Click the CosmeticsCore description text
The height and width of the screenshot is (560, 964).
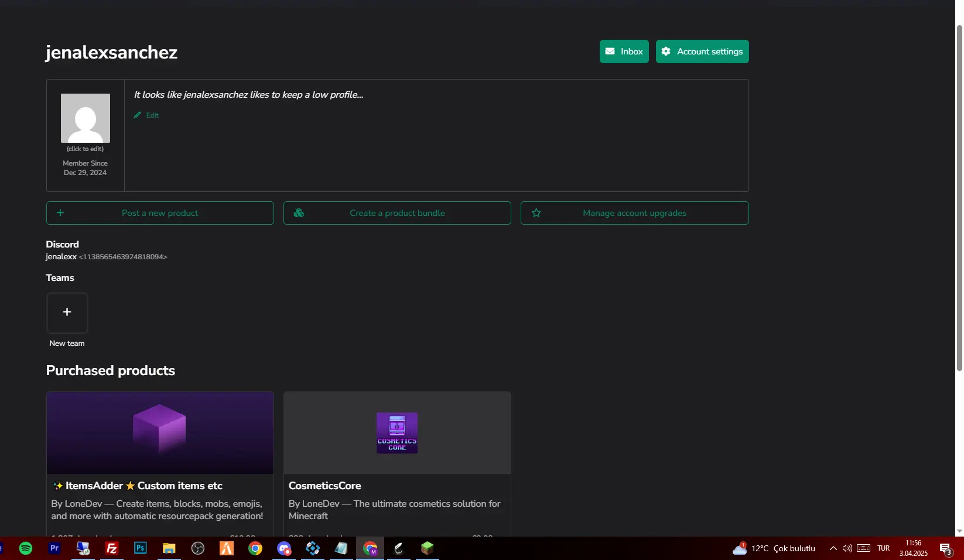point(395,510)
